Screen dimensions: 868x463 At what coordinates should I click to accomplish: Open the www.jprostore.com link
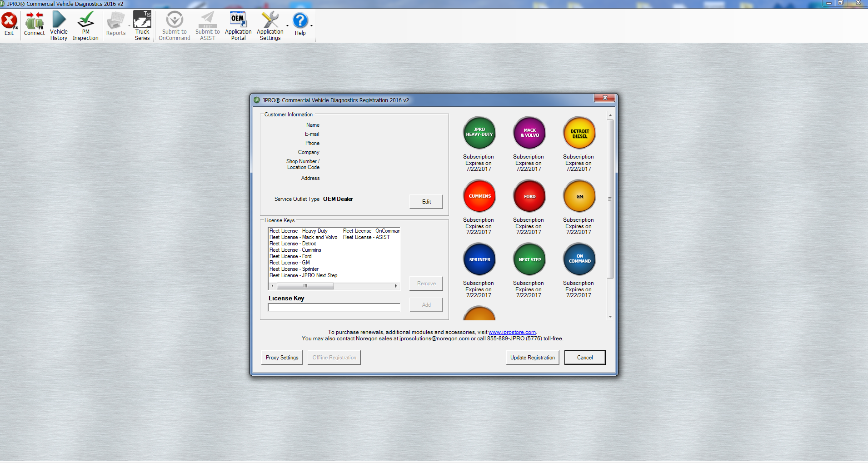512,332
